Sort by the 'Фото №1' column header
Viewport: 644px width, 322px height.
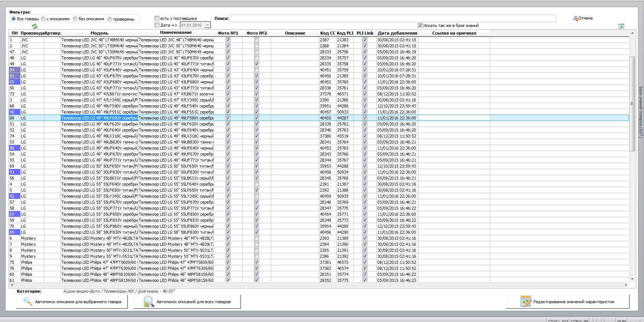tap(228, 33)
